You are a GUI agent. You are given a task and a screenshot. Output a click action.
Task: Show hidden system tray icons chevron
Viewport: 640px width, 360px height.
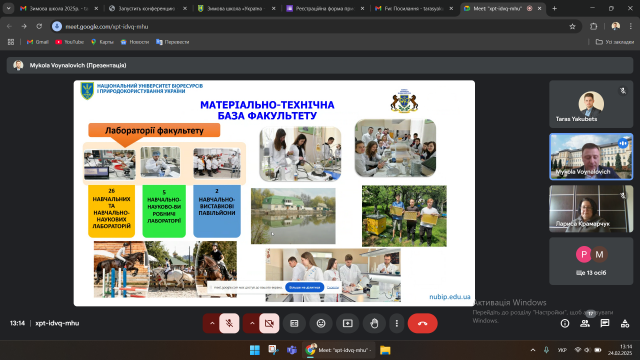pos(533,350)
